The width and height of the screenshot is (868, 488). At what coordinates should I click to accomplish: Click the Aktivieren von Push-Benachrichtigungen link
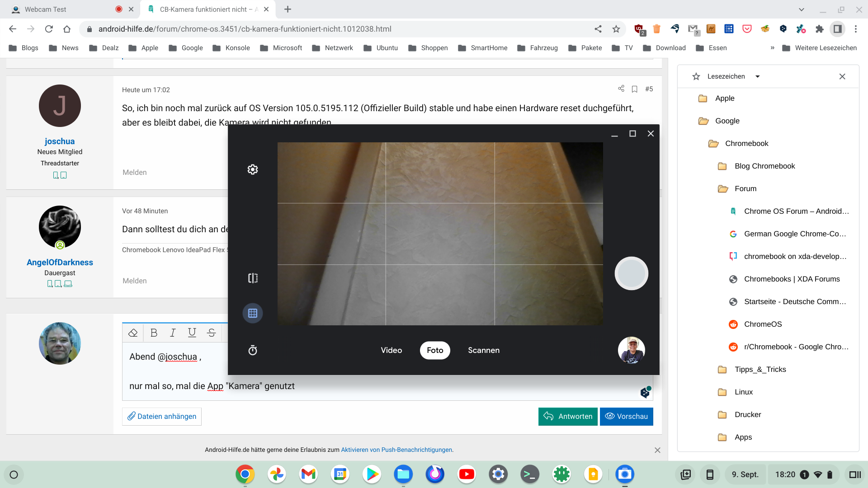(x=396, y=450)
